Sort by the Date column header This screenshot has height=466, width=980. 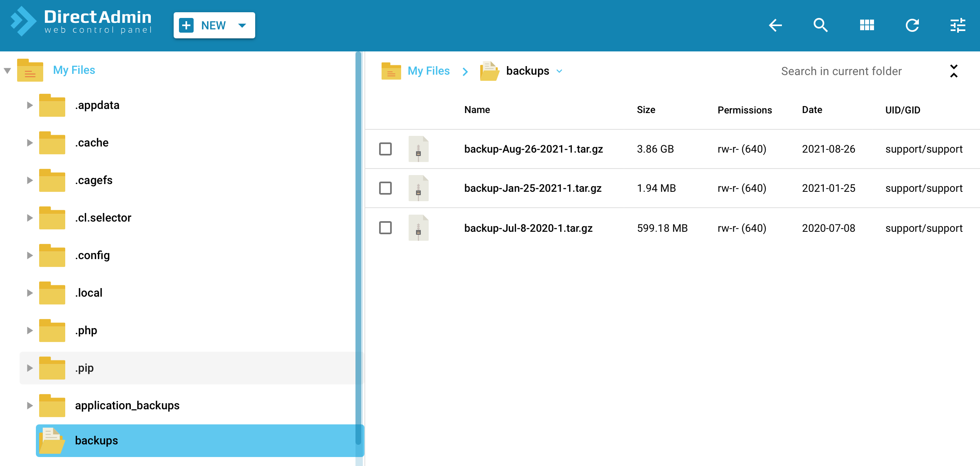(x=812, y=110)
